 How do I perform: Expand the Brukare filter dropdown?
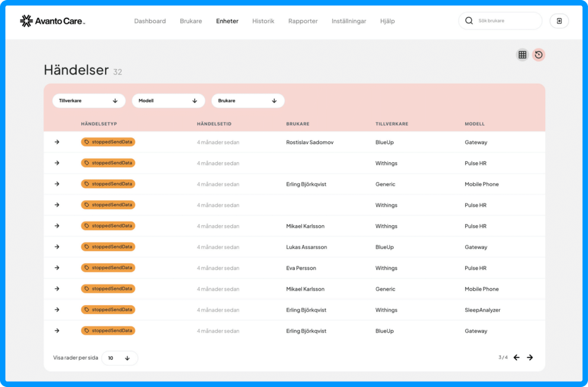248,101
